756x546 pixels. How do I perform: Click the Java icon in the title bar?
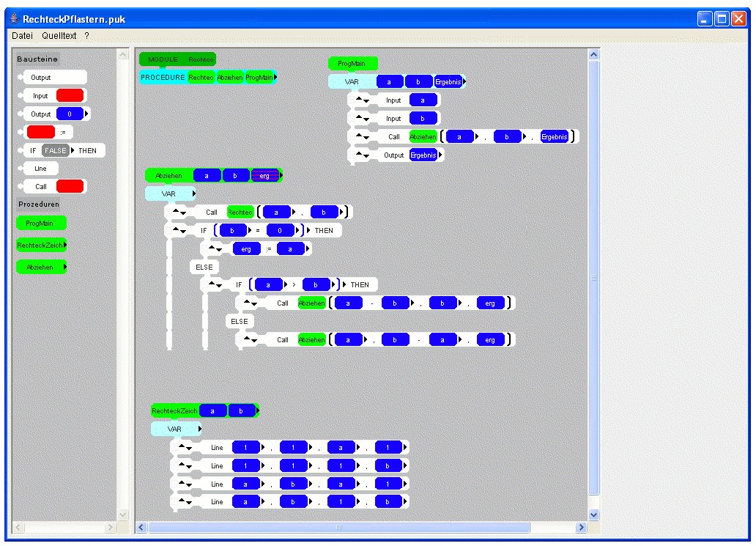(14, 19)
